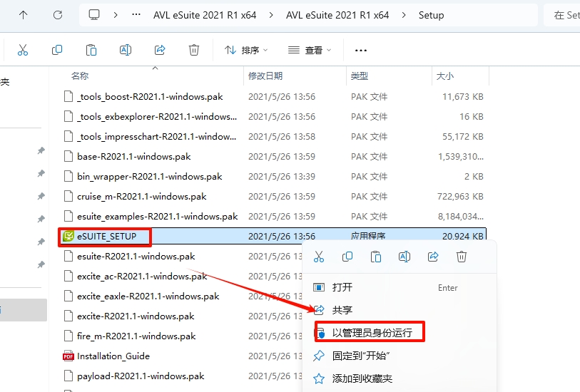Select _tools_boost-R2021.1-windows.pak file
Screen dimensions: 580x392
[150, 97]
